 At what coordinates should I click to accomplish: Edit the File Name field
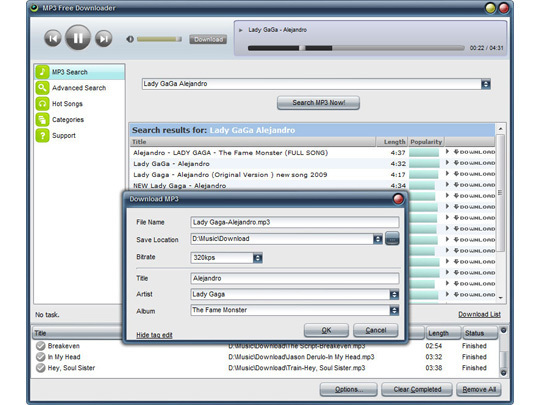(295, 222)
